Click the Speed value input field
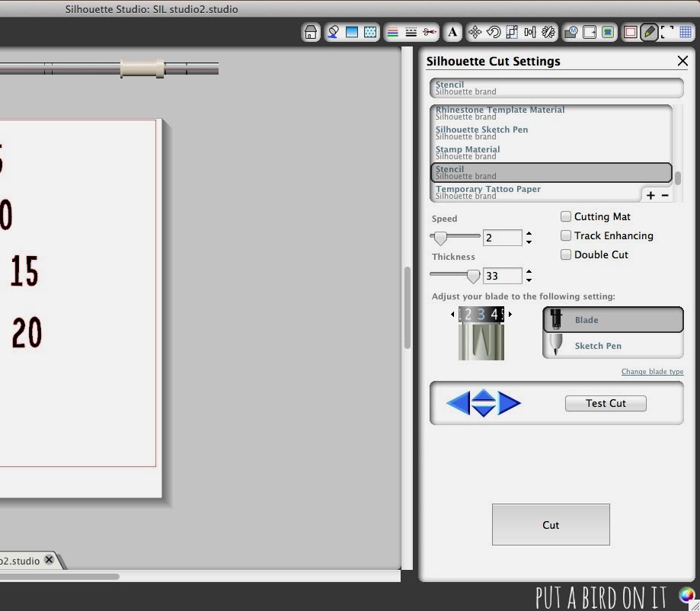 point(502,238)
